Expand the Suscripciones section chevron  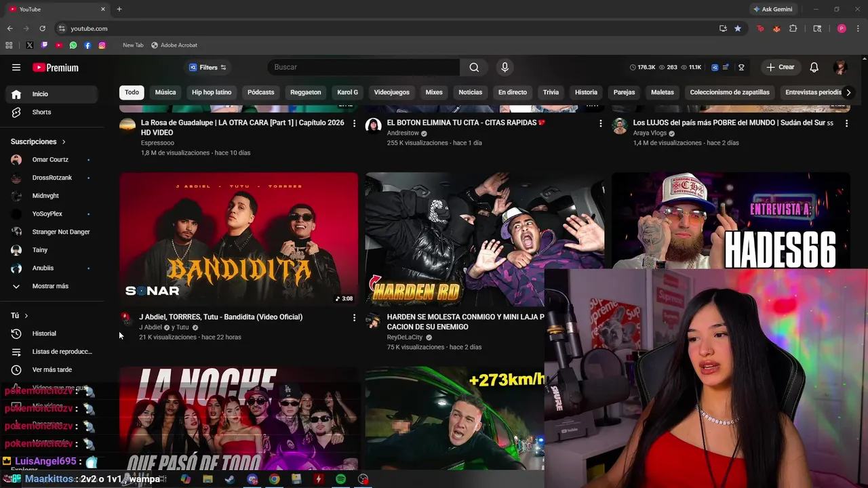[x=64, y=142]
